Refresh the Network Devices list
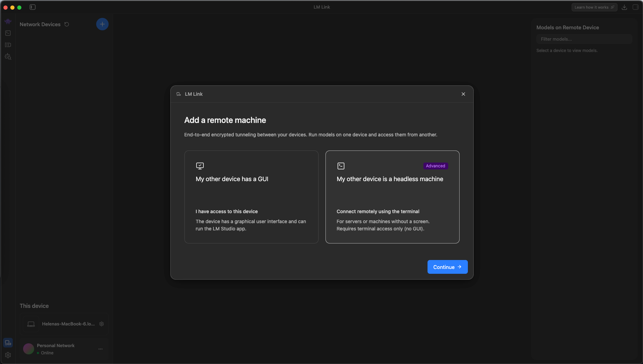The height and width of the screenshot is (364, 643). 67,24
